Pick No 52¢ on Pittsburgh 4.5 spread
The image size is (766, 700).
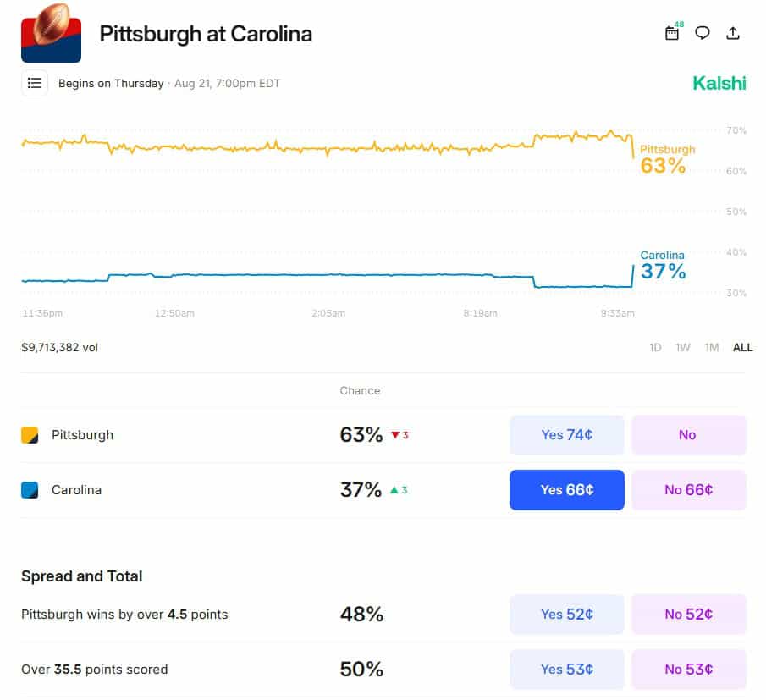(x=689, y=614)
